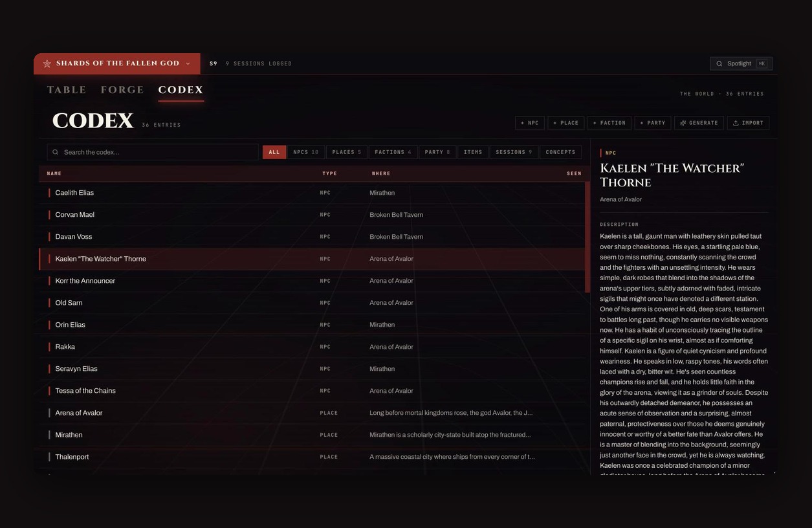Open the Korr the Announcer entry
The height and width of the screenshot is (528, 812).
[312, 281]
